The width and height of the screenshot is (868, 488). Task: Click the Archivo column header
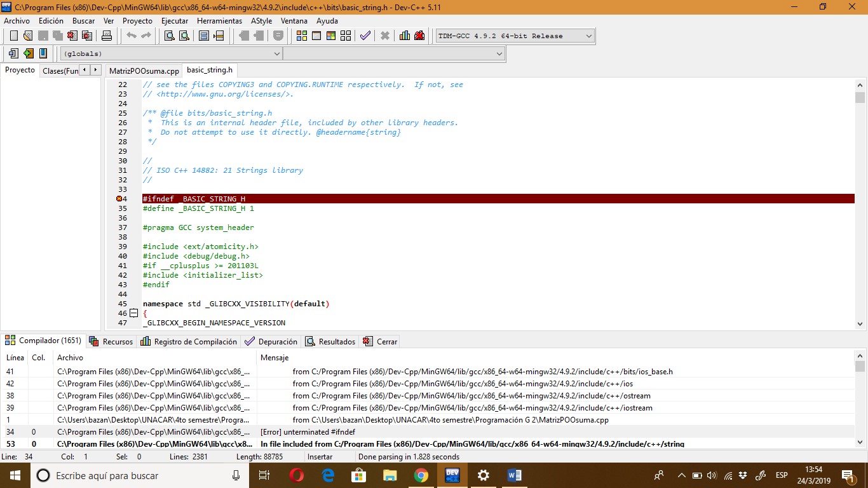155,358
